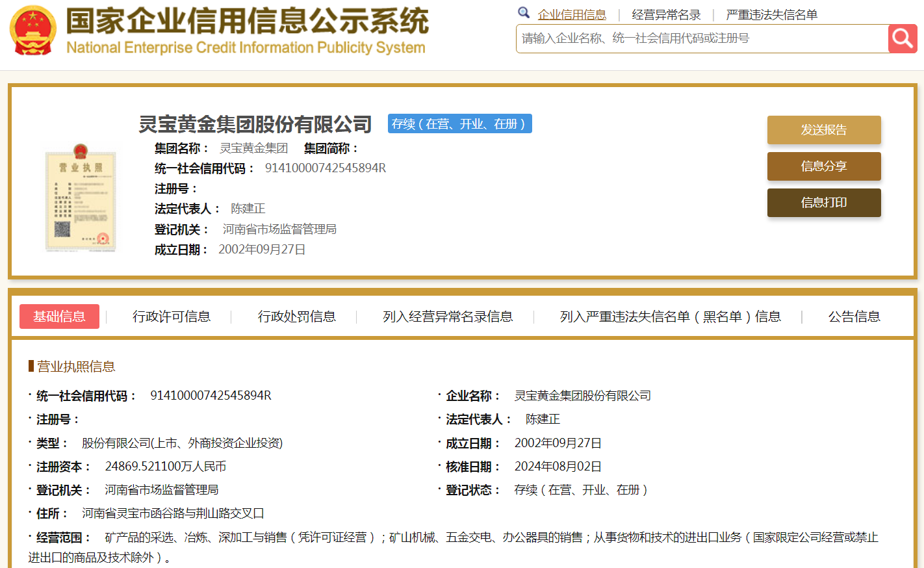Switch to the 基础信息 tab
Viewport: 924px width, 568px height.
click(x=59, y=316)
